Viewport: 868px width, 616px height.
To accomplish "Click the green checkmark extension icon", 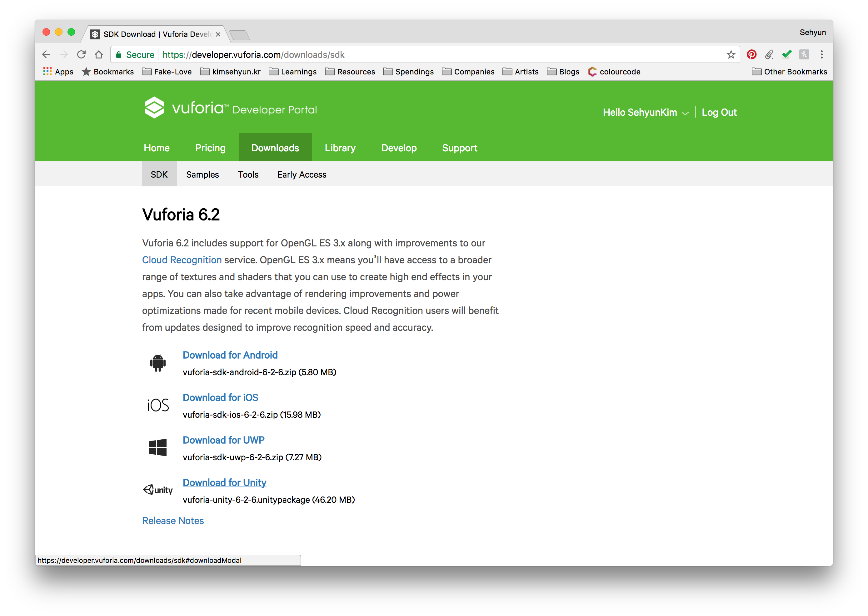I will [786, 55].
